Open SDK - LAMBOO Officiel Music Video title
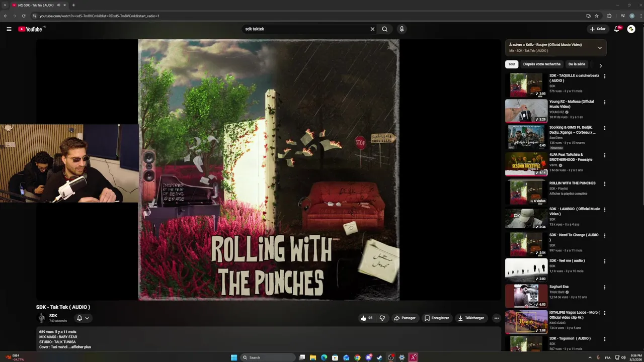Image resolution: width=644 pixels, height=362 pixels. (x=575, y=212)
